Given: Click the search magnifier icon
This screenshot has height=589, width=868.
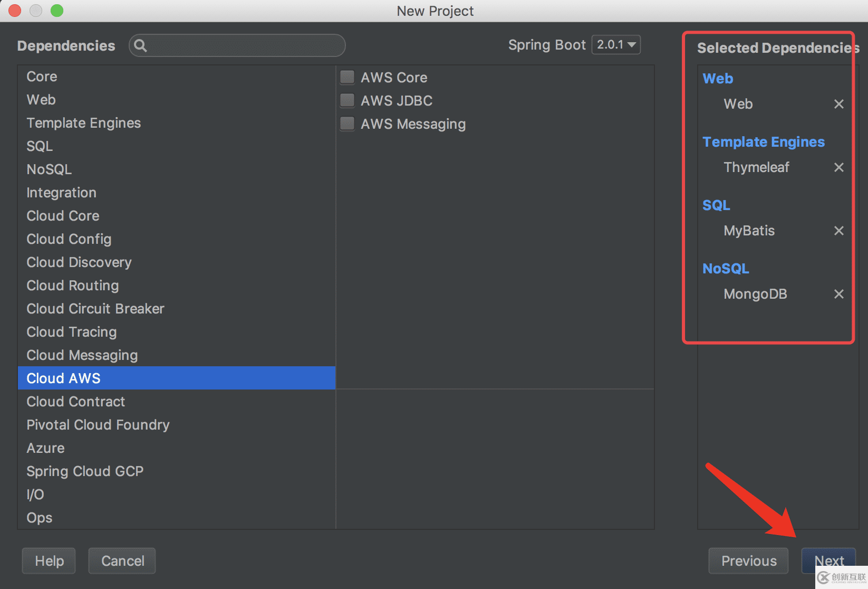Looking at the screenshot, I should [140, 45].
